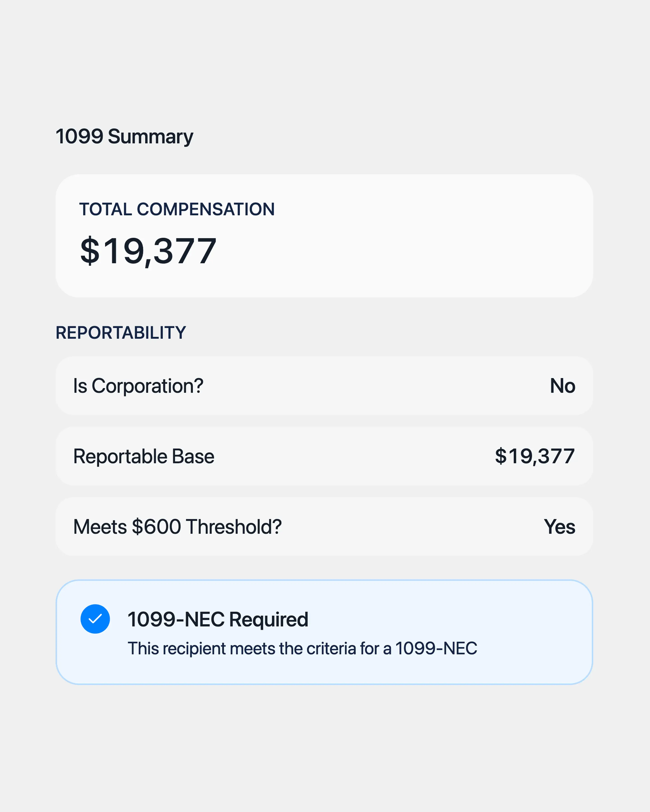Click the 1099 Summary heading
650x812 pixels.
tap(124, 136)
